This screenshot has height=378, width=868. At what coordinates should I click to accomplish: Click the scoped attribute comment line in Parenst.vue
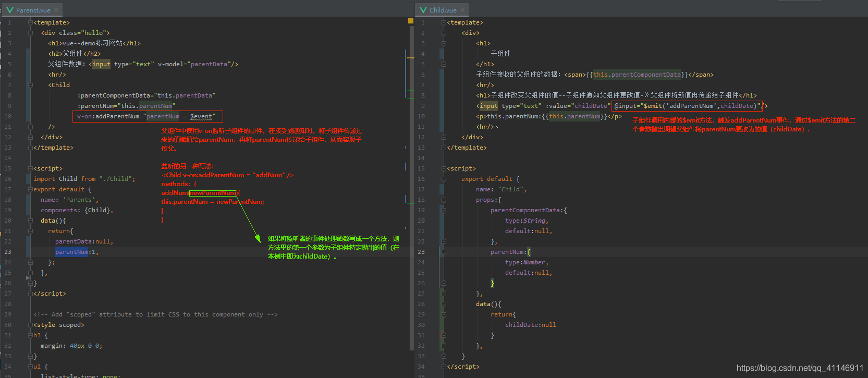[155, 314]
